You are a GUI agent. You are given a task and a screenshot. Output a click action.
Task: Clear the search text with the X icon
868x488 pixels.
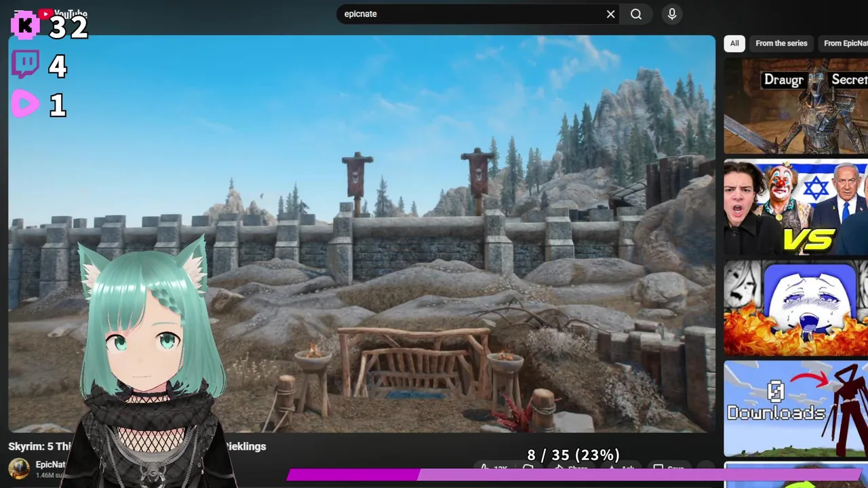click(x=610, y=14)
